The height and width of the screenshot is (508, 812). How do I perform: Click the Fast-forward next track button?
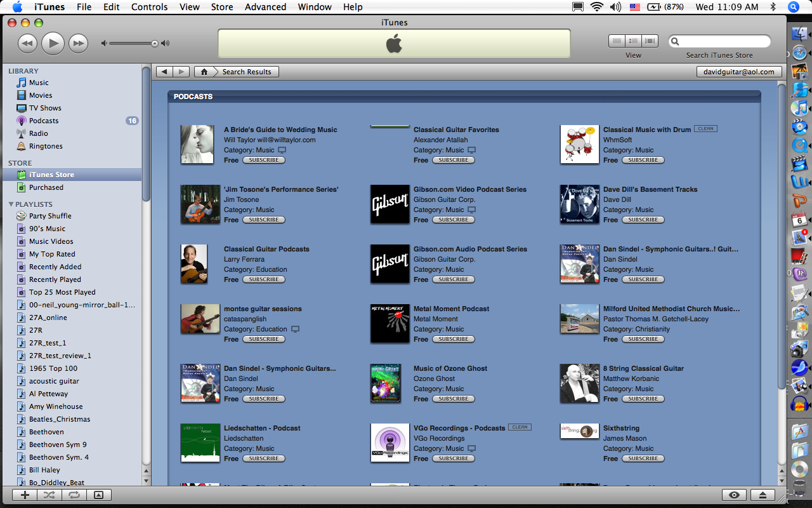(78, 43)
